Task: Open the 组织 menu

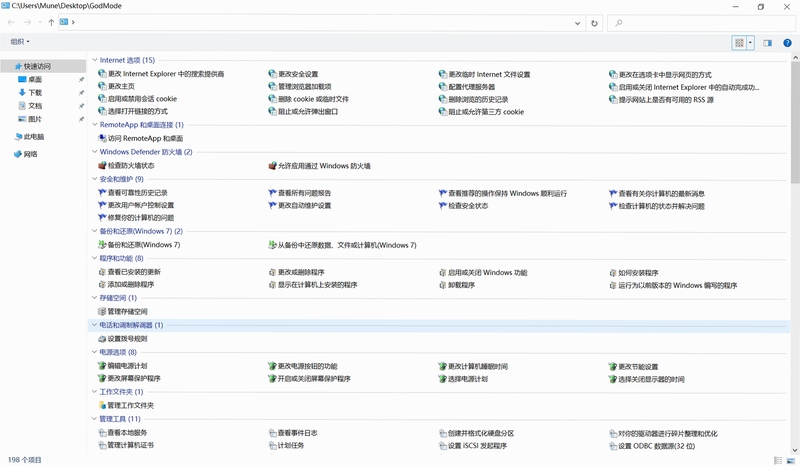Action: coord(20,42)
